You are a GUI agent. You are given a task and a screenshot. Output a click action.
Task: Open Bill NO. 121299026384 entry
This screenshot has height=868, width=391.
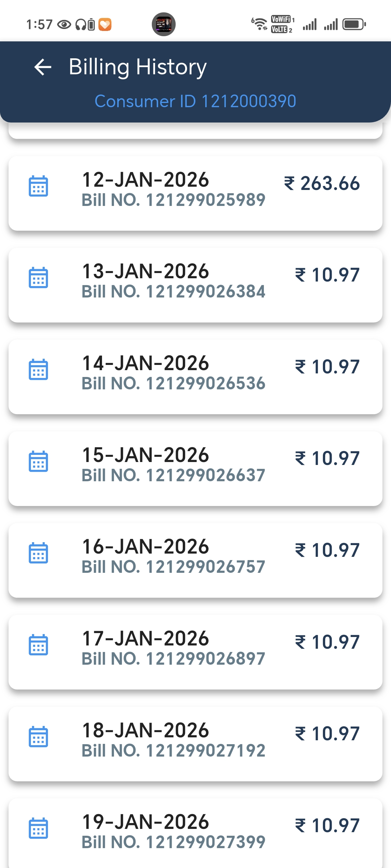click(173, 292)
